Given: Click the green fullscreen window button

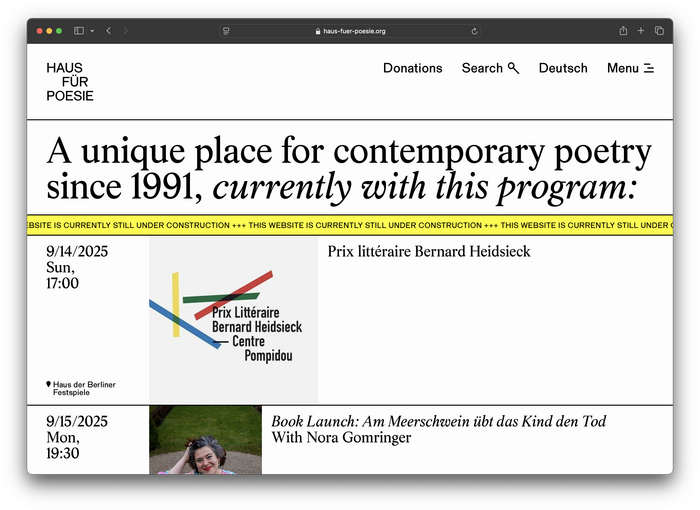Looking at the screenshot, I should coord(59,31).
